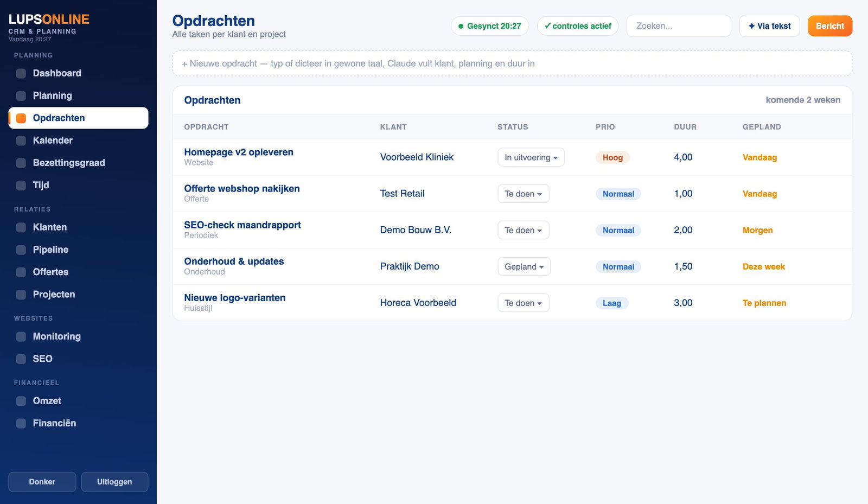Click the DUUR column header
Viewport: 868px width, 504px height.
click(685, 127)
